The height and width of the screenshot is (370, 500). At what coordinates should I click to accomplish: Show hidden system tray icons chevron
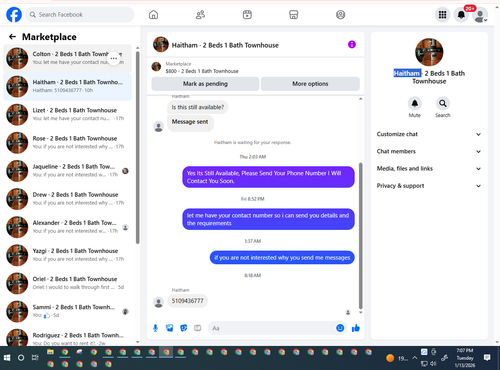(415, 358)
